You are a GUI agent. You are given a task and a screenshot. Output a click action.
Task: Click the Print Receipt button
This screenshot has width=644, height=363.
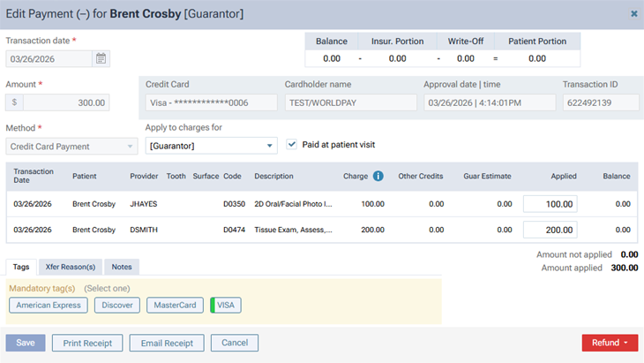point(87,343)
